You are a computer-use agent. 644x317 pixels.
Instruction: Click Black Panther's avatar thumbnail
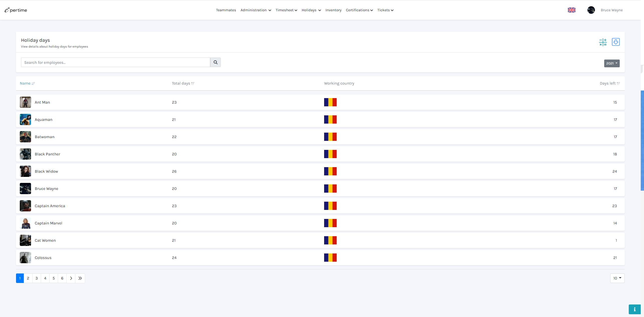point(25,154)
